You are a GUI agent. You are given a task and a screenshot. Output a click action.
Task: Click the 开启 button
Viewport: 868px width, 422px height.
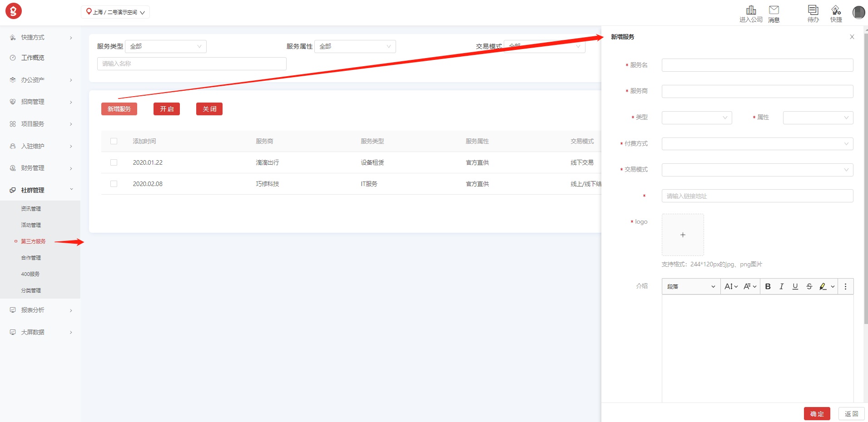pyautogui.click(x=166, y=109)
